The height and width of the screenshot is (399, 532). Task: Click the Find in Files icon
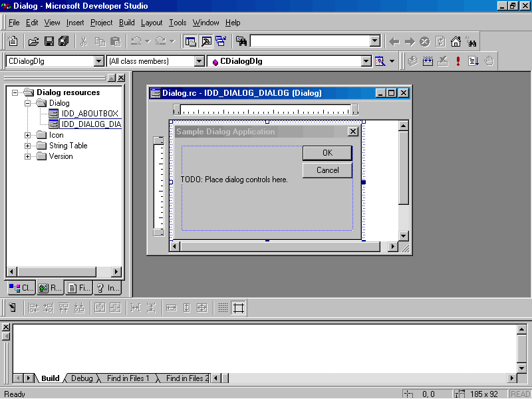click(241, 41)
